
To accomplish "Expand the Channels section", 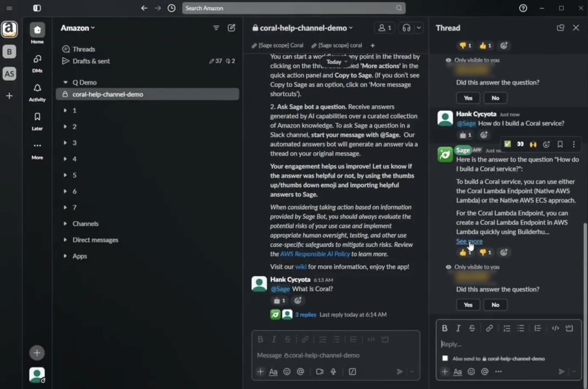I will click(x=65, y=224).
